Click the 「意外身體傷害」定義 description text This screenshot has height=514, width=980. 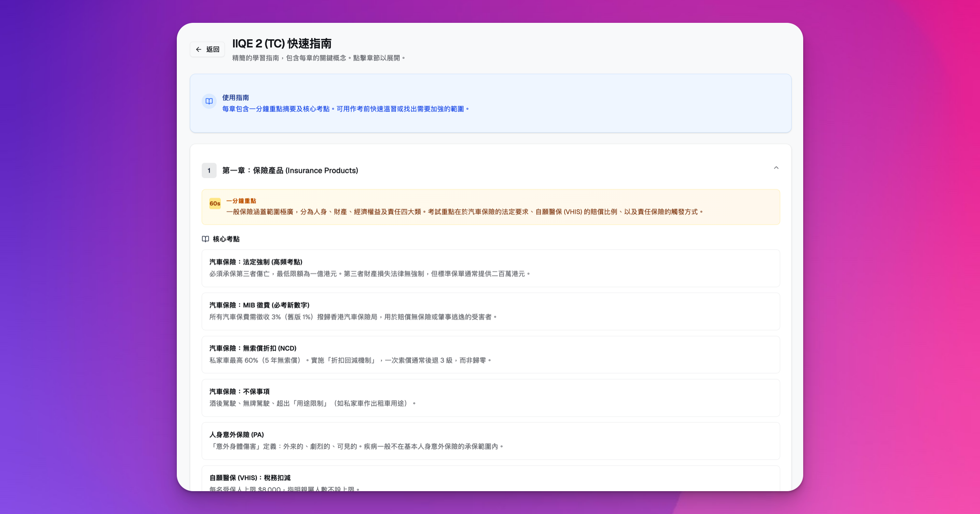[356, 447]
